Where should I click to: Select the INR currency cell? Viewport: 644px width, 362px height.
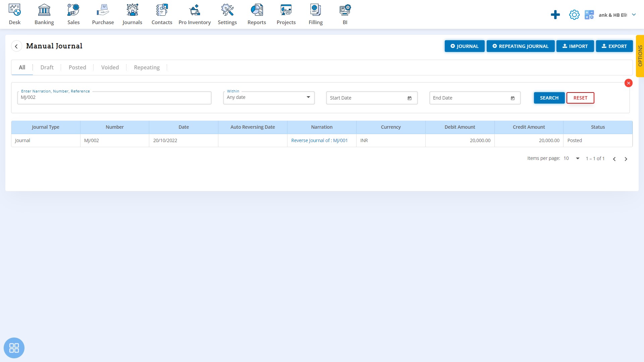coord(391,140)
